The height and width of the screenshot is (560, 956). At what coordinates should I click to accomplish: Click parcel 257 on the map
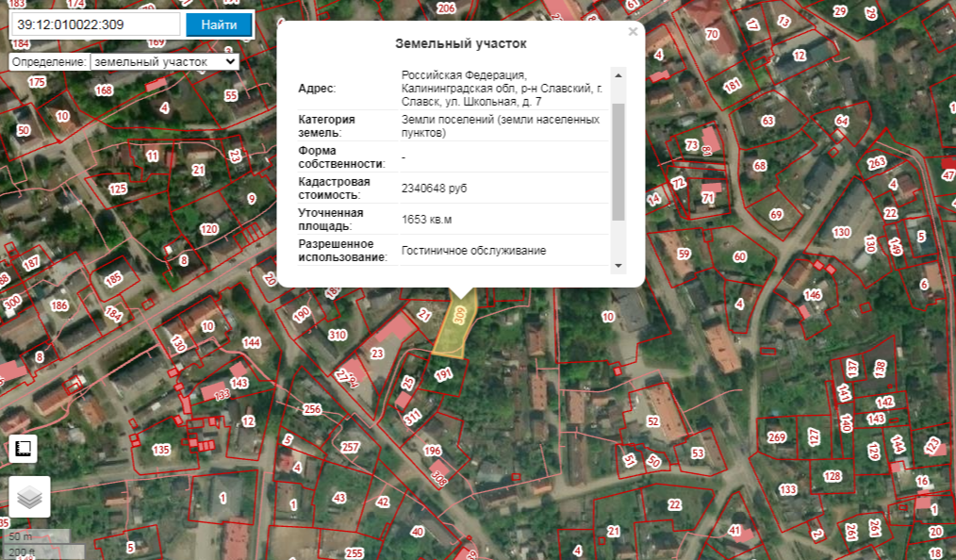(x=350, y=447)
